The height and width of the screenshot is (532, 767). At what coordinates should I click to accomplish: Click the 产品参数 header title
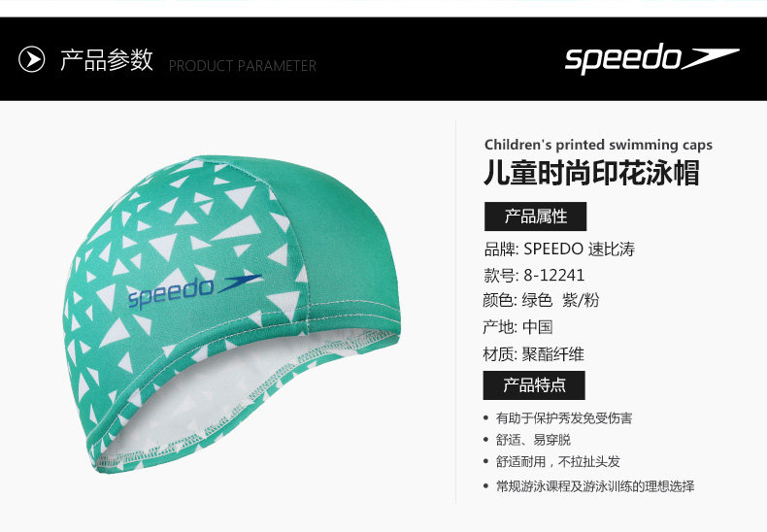107,59
